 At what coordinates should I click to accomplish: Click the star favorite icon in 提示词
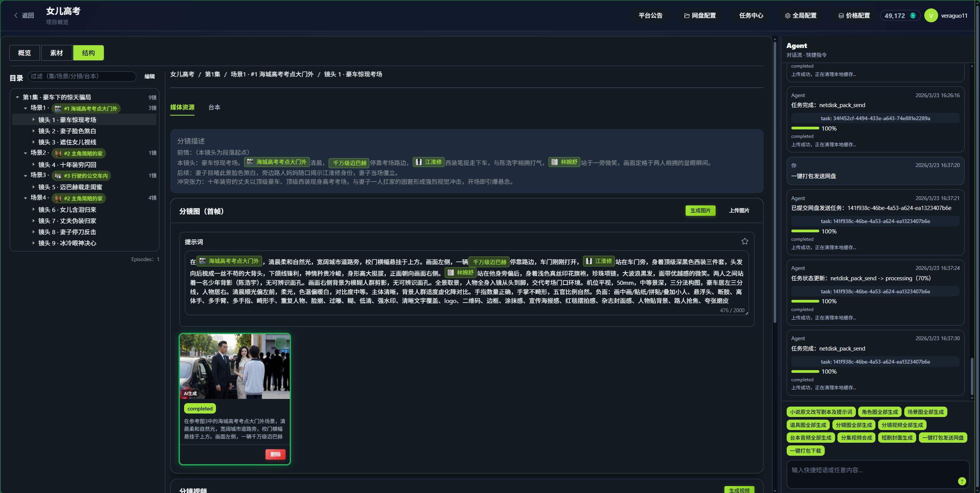[x=744, y=241]
